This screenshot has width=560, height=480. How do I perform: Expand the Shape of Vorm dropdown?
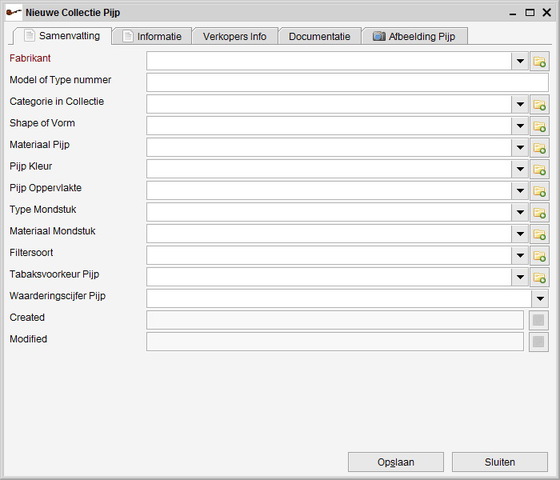pos(520,126)
